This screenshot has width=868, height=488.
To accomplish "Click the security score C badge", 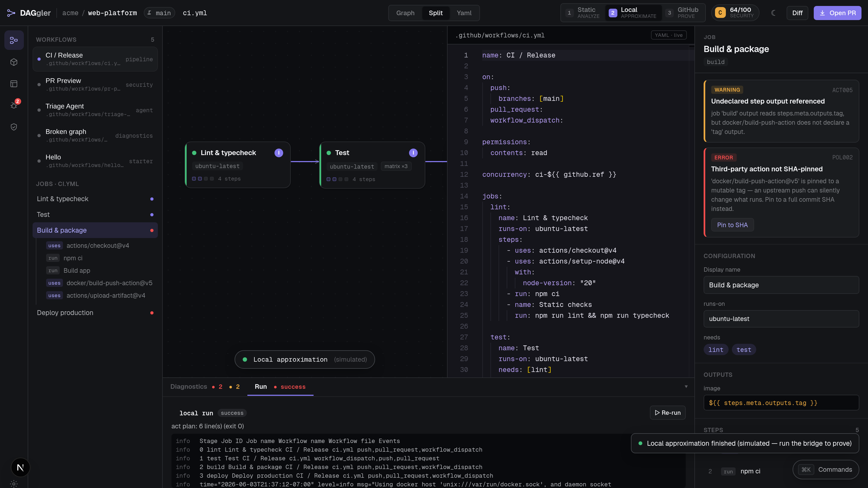I will (720, 13).
